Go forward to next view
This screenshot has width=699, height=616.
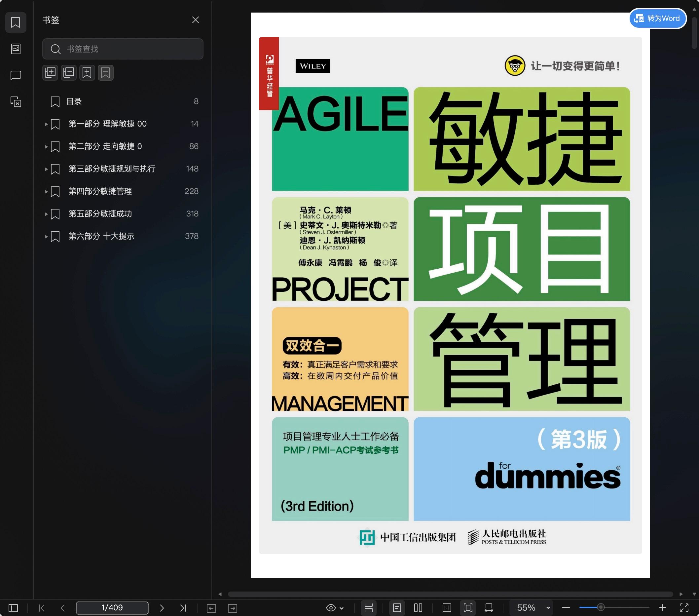pos(233,608)
